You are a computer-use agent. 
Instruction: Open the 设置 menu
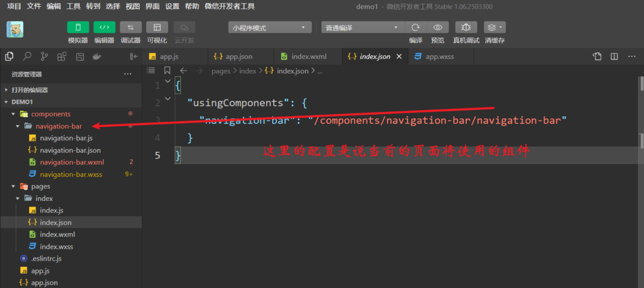click(172, 6)
